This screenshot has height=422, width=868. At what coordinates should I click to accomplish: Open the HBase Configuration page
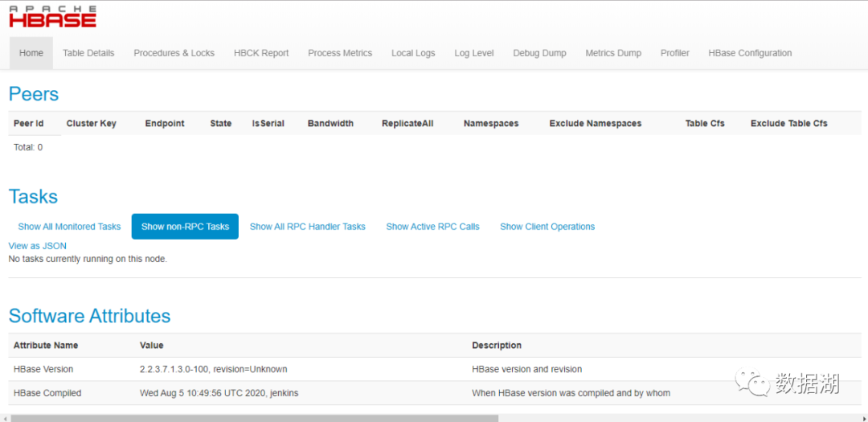point(750,53)
